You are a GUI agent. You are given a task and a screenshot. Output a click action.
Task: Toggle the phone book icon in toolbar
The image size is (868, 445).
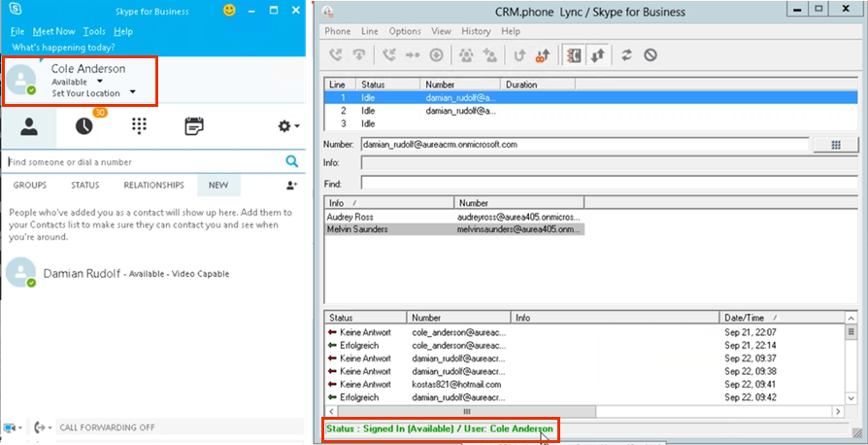pyautogui.click(x=574, y=54)
